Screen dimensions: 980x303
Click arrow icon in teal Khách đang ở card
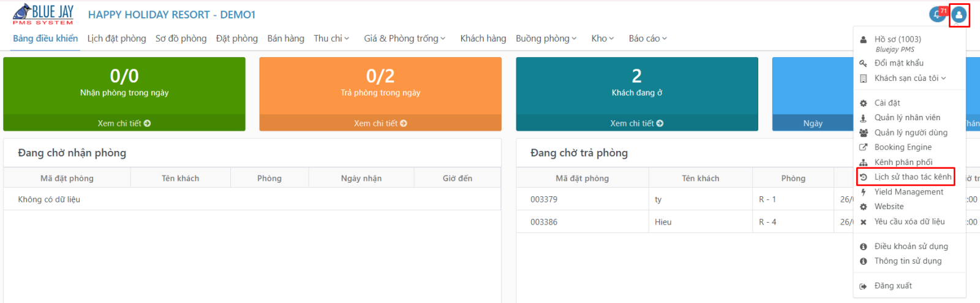tap(660, 123)
